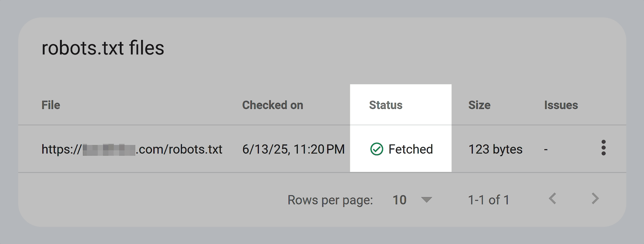Click the green Fetched checkmark icon
This screenshot has height=244, width=644.
pyautogui.click(x=377, y=149)
